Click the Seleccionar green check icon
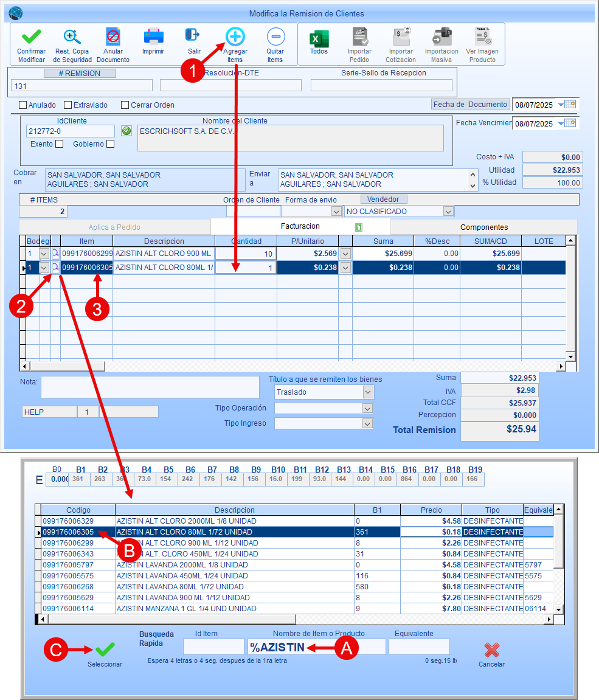 [x=105, y=650]
